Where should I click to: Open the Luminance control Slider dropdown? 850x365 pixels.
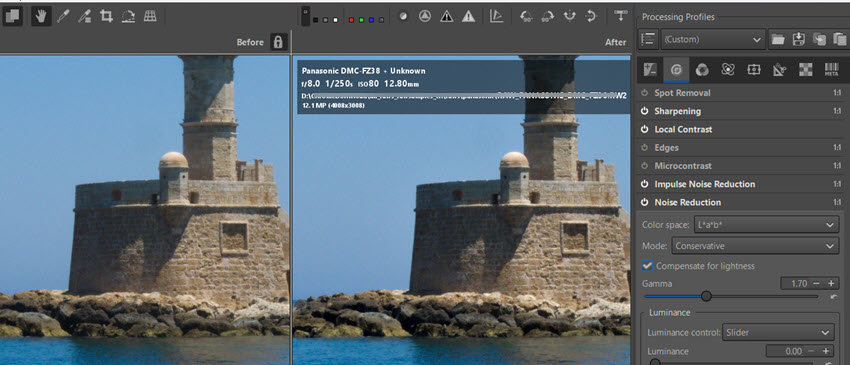click(x=778, y=332)
